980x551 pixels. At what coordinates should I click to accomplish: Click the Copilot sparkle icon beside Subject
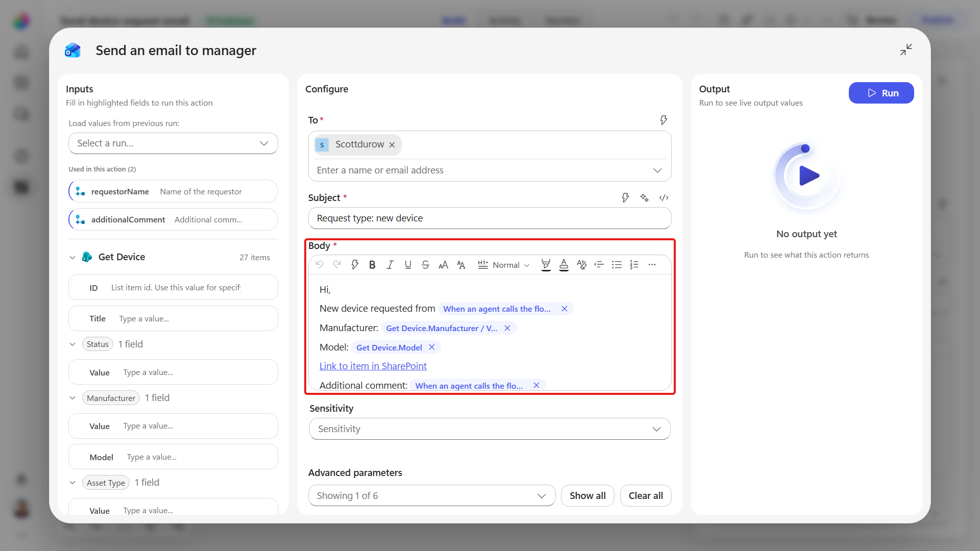coord(645,197)
